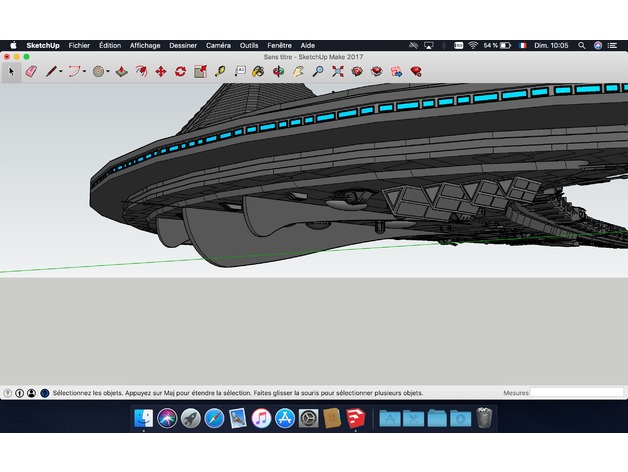Open the Extension Manager ruby icon

coord(416,72)
